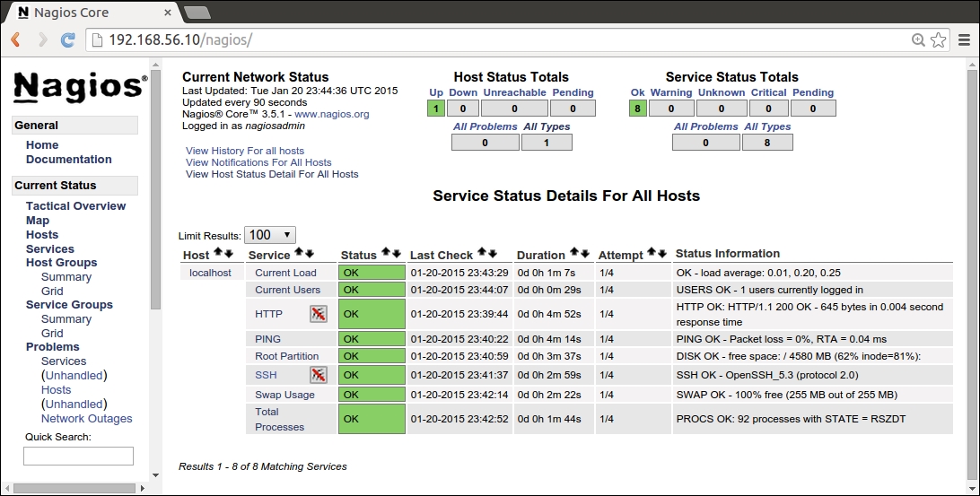This screenshot has width=980, height=496.
Task: Click inside the Quick Search field
Action: (78, 457)
